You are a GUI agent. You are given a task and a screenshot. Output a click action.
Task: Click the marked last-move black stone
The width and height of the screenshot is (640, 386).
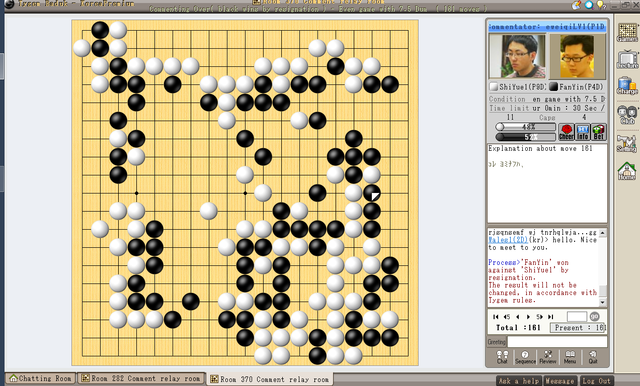coord(371,193)
